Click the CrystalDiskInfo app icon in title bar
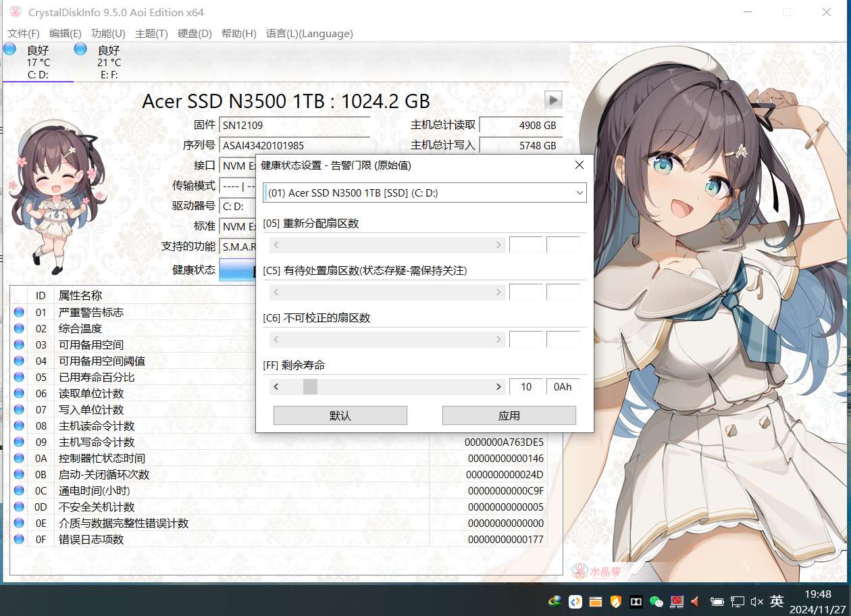 point(15,12)
